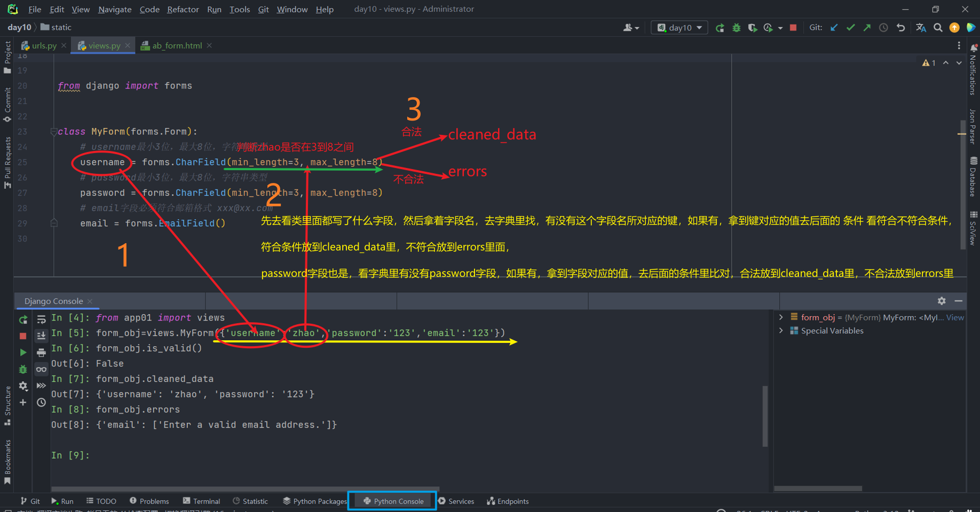Click the In [9]: console input prompt
The width and height of the screenshot is (980, 512).
point(70,455)
